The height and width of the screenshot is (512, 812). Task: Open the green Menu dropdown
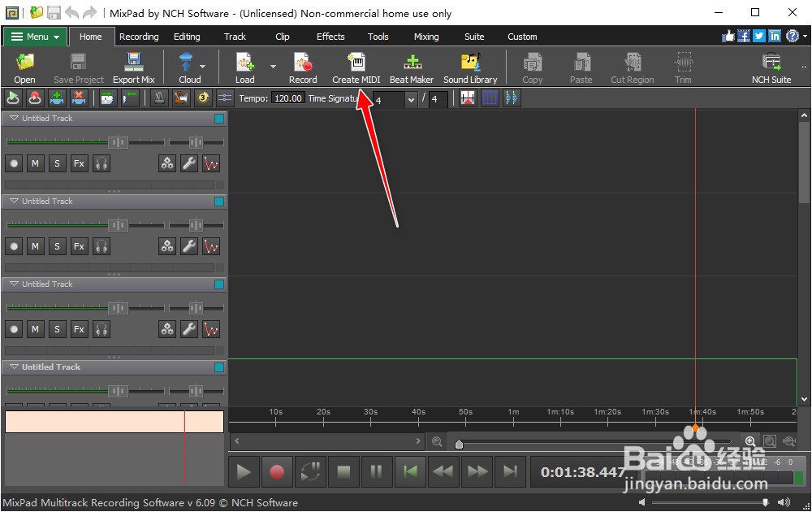pos(35,37)
